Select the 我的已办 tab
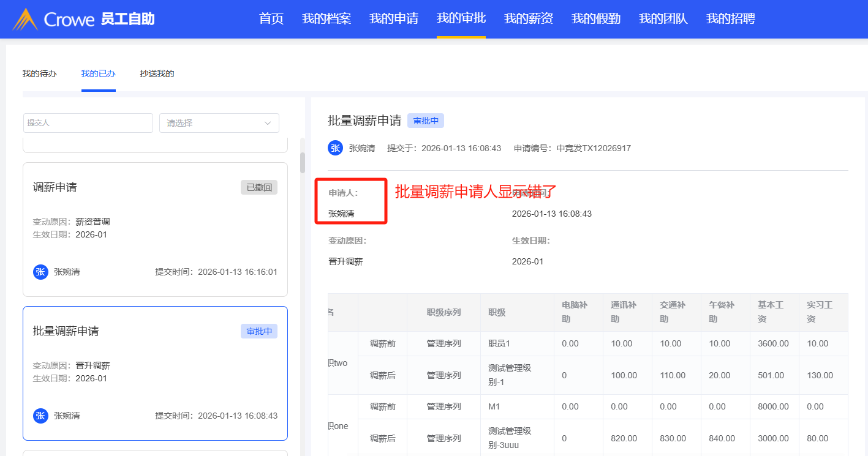The width and height of the screenshot is (868, 456). coord(98,73)
